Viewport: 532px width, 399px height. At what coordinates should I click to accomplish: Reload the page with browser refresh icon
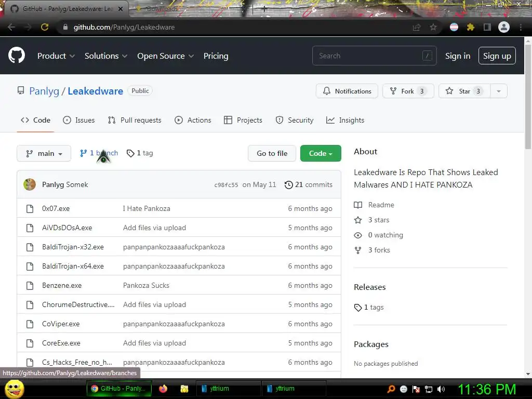45,27
